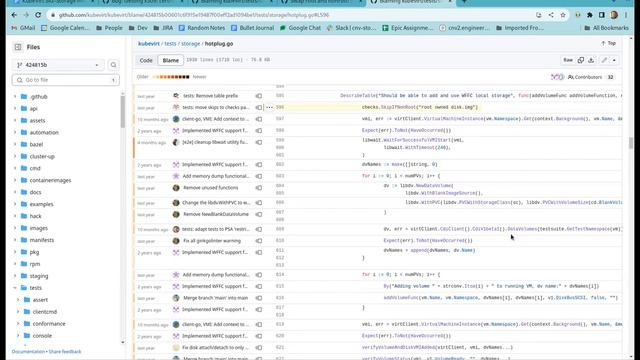The image size is (640, 360).
Task: Open the Imported Fro... bookmarks folder
Action: (520, 28)
